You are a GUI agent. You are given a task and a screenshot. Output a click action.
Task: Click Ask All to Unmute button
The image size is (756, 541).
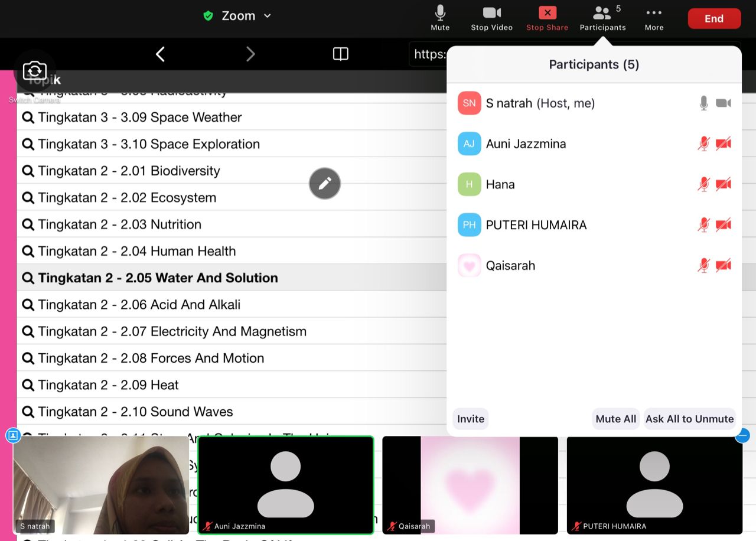689,419
